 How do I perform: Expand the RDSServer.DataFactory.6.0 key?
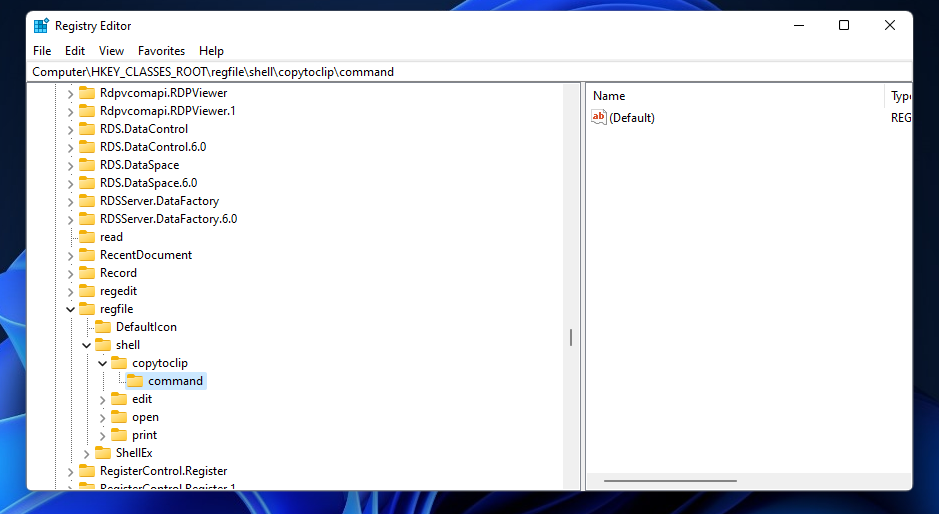click(x=71, y=219)
